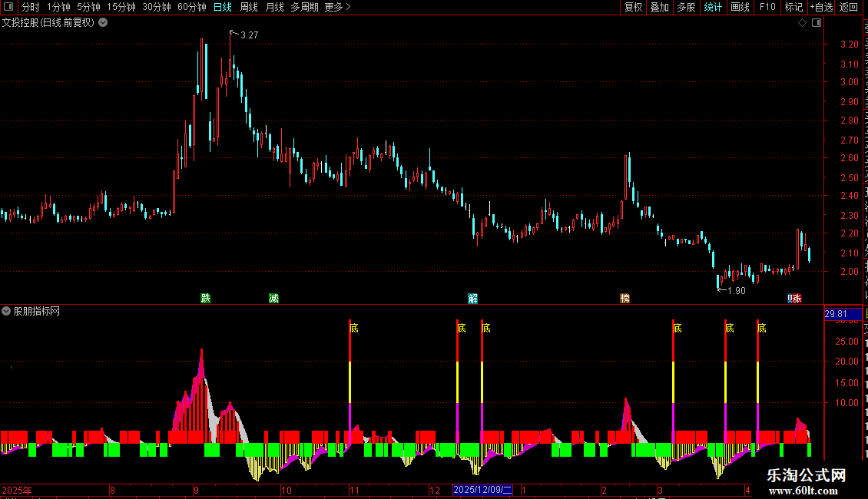
Task: Select the 15分钟 period
Action: click(121, 7)
